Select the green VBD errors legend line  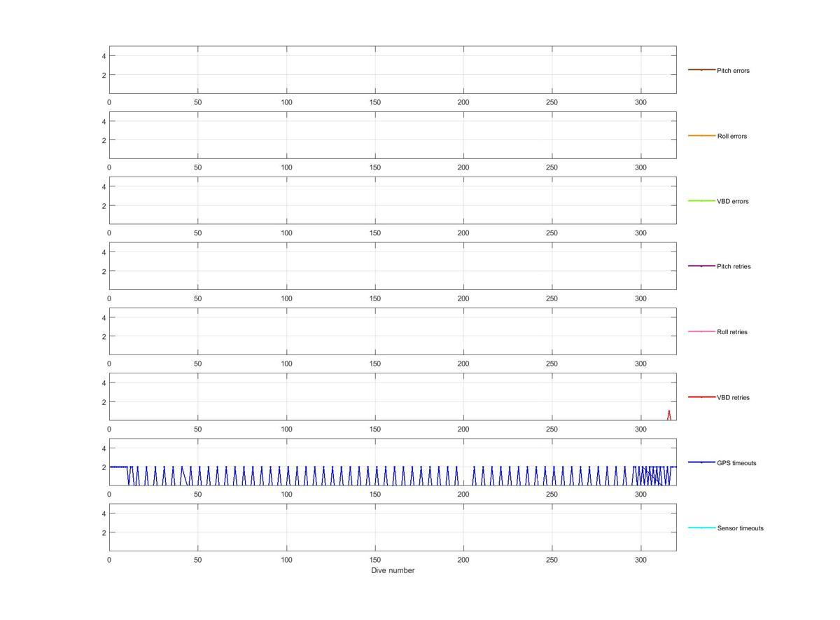pos(701,201)
